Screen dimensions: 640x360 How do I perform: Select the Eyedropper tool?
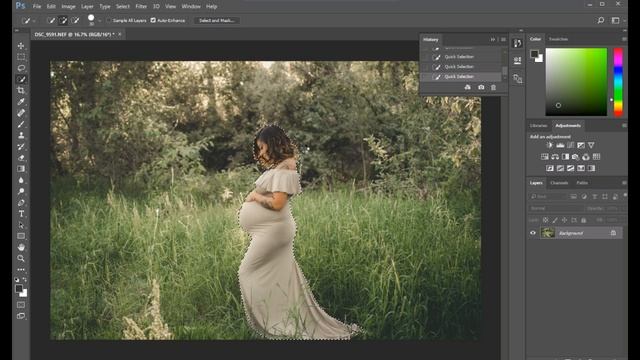point(21,102)
